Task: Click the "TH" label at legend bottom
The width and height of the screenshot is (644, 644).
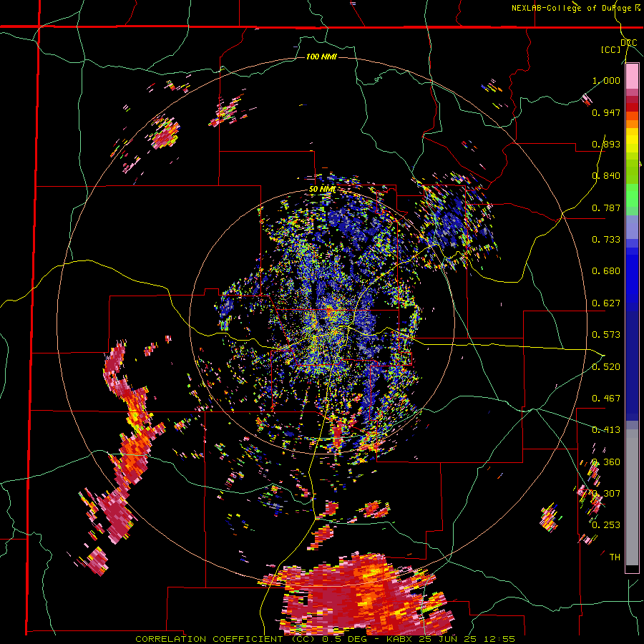Action: [x=615, y=557]
